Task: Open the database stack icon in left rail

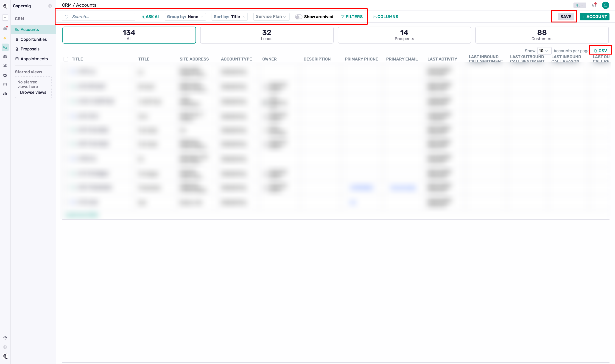Action: click(x=5, y=84)
